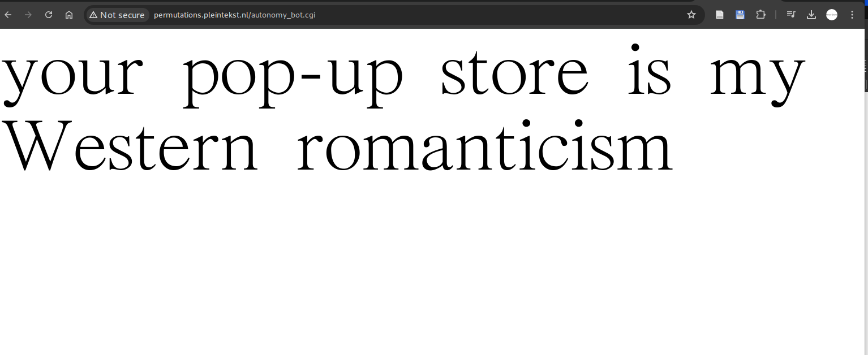This screenshot has width=868, height=355.
Task: View site info via Not secure chip
Action: pyautogui.click(x=117, y=15)
